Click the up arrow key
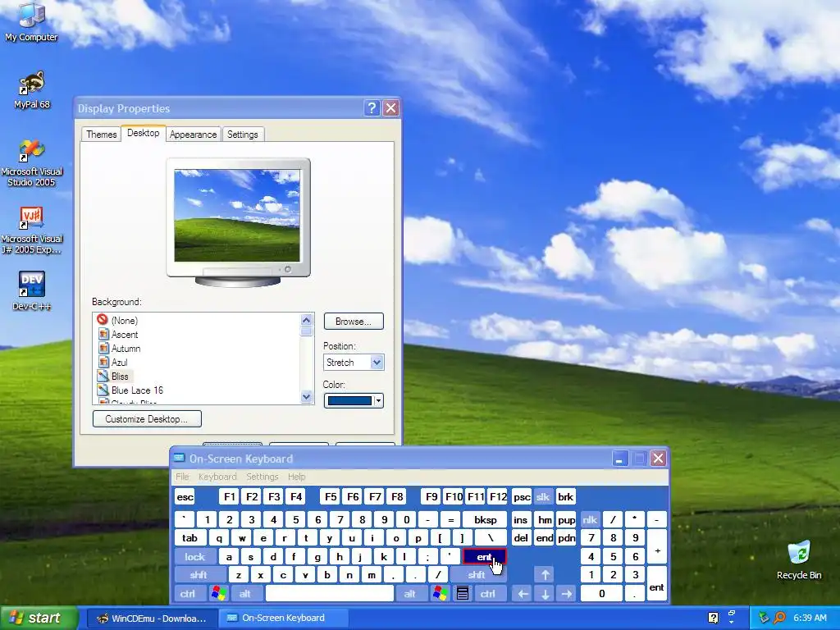This screenshot has height=630, width=840. click(545, 575)
